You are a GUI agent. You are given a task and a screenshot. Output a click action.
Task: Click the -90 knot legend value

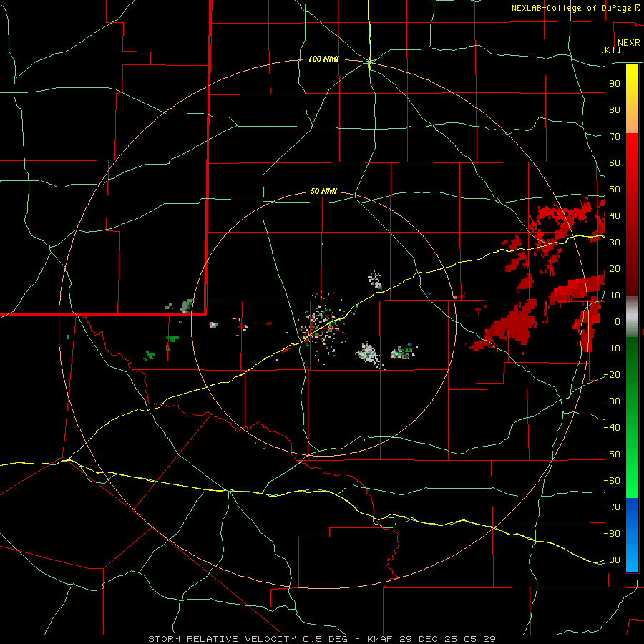612,560
